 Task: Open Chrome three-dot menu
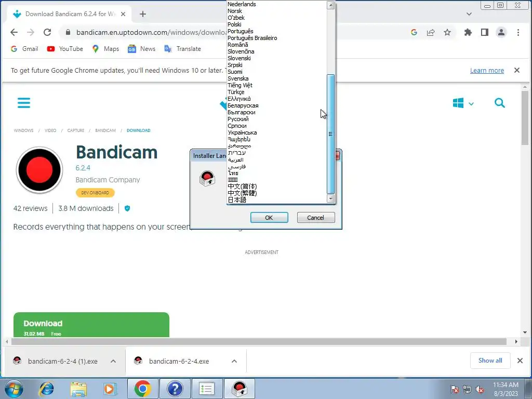pos(518,32)
